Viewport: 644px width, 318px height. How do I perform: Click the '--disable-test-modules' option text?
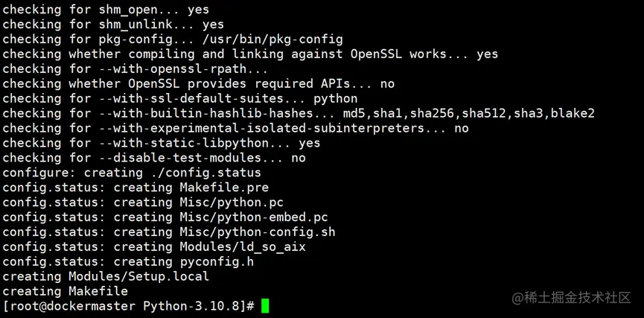pos(180,158)
